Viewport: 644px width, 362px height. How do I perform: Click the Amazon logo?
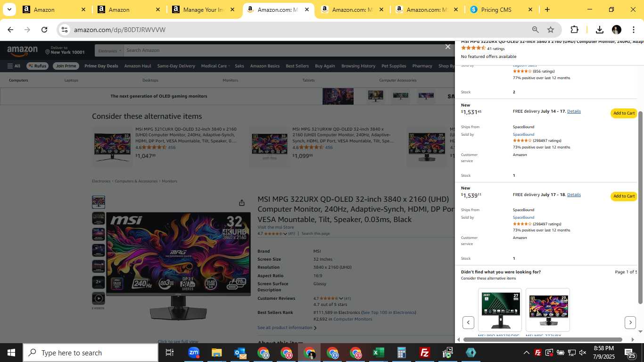22,51
